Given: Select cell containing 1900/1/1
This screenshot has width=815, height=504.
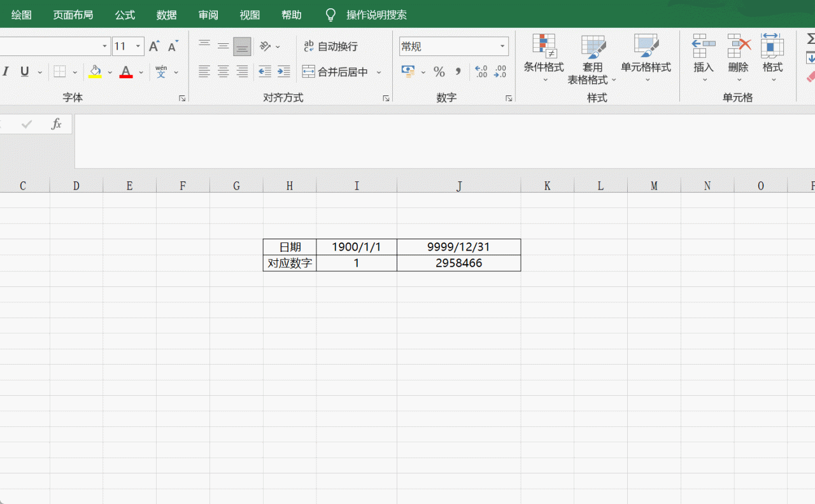Looking at the screenshot, I should 357,247.
